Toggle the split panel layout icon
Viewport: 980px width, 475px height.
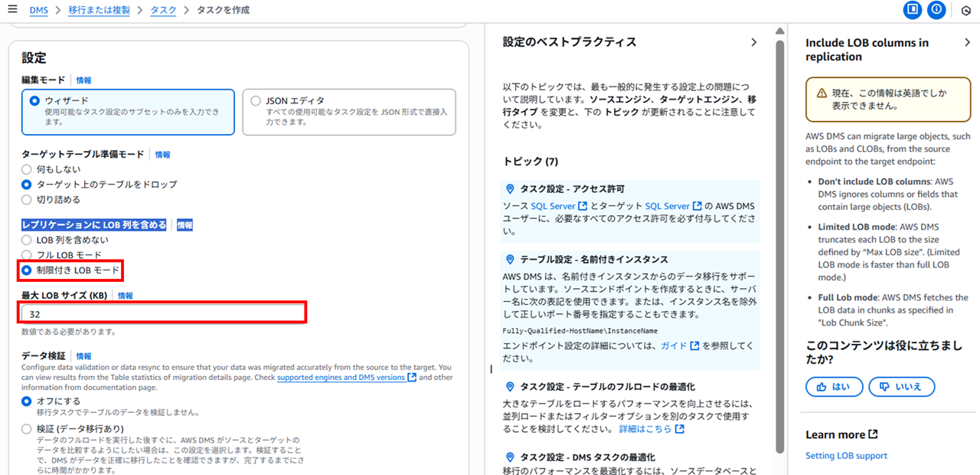click(x=912, y=10)
